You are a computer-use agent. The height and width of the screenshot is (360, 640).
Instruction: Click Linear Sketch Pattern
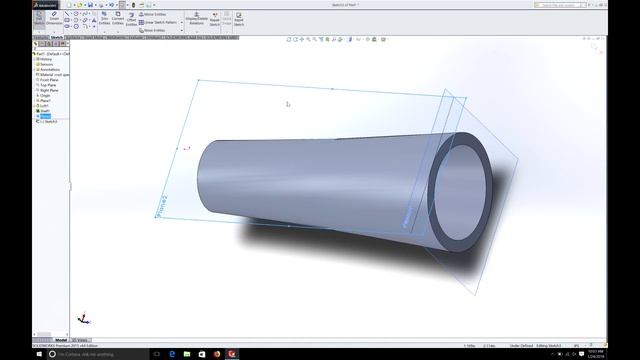tap(158, 22)
